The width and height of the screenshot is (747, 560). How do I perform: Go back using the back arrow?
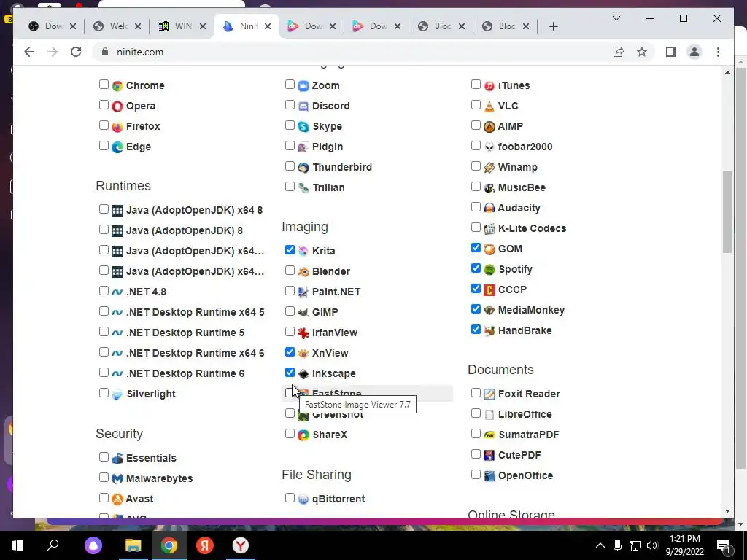tap(29, 52)
